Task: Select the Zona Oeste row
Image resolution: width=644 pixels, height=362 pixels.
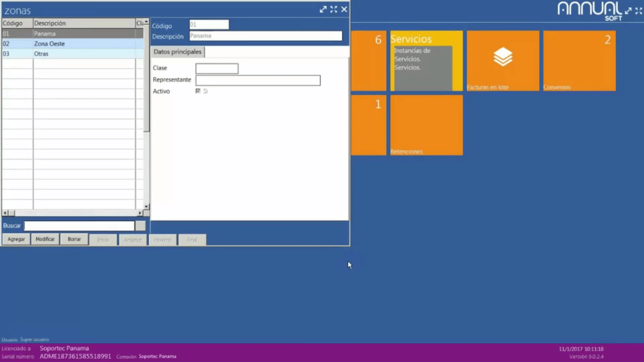Action: (49, 44)
